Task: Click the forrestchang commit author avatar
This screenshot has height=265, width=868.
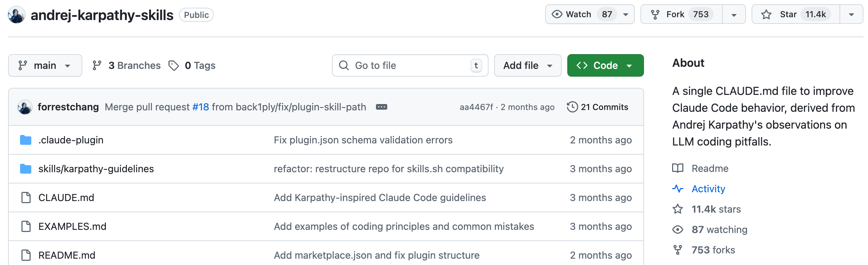Action: [25, 107]
